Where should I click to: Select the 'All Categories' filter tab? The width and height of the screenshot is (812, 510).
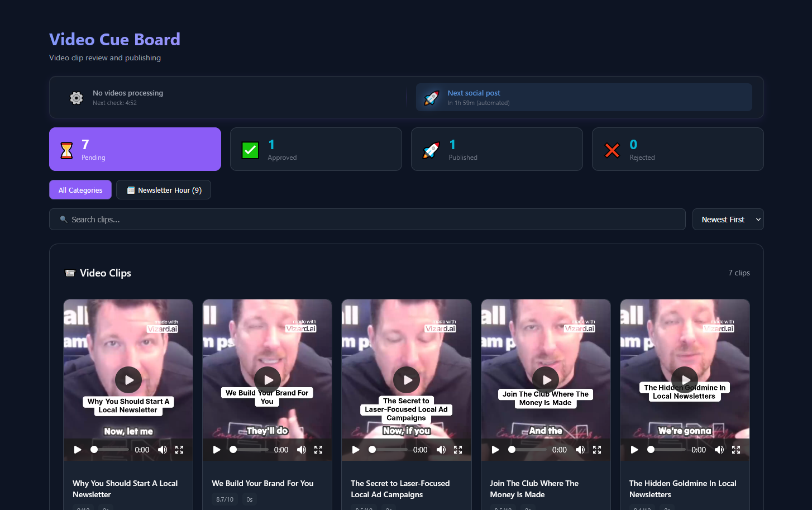click(x=80, y=190)
